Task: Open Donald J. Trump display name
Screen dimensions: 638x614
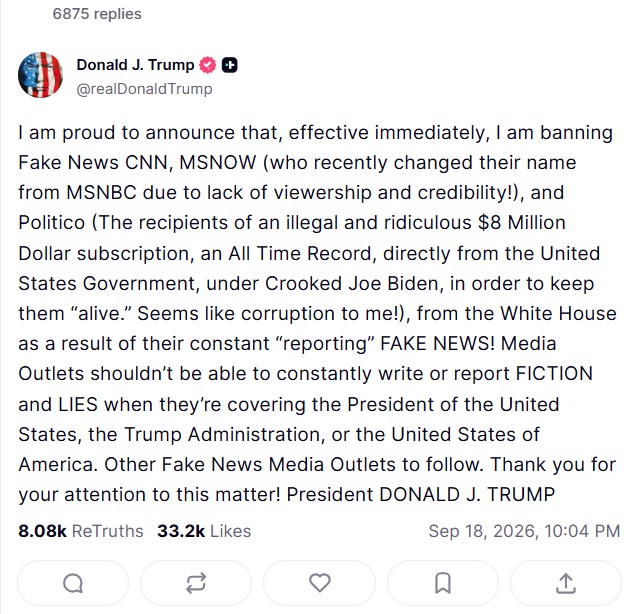Action: click(x=135, y=65)
